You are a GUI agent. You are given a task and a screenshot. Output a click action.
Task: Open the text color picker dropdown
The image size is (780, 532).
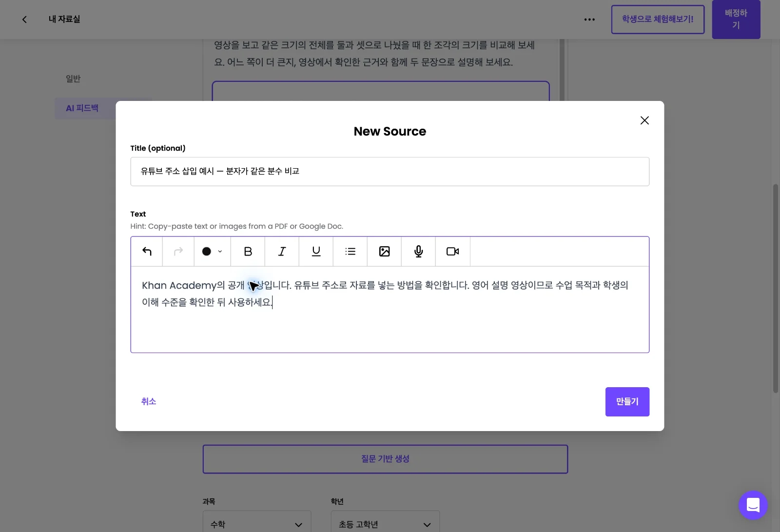213,252
